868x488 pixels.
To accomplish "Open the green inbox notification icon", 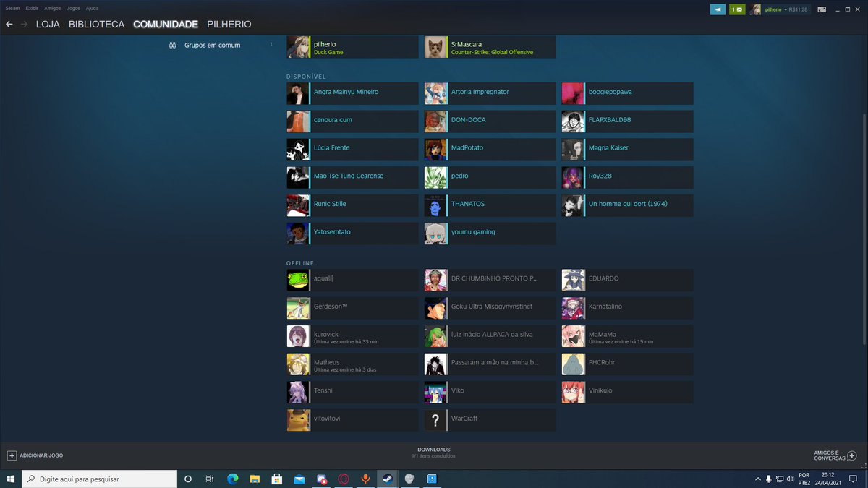I will (x=737, y=9).
